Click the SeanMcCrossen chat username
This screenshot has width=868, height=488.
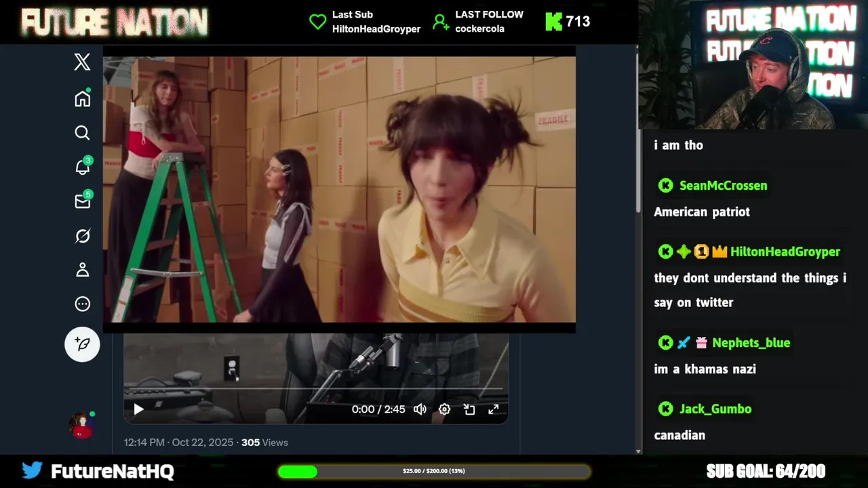723,186
